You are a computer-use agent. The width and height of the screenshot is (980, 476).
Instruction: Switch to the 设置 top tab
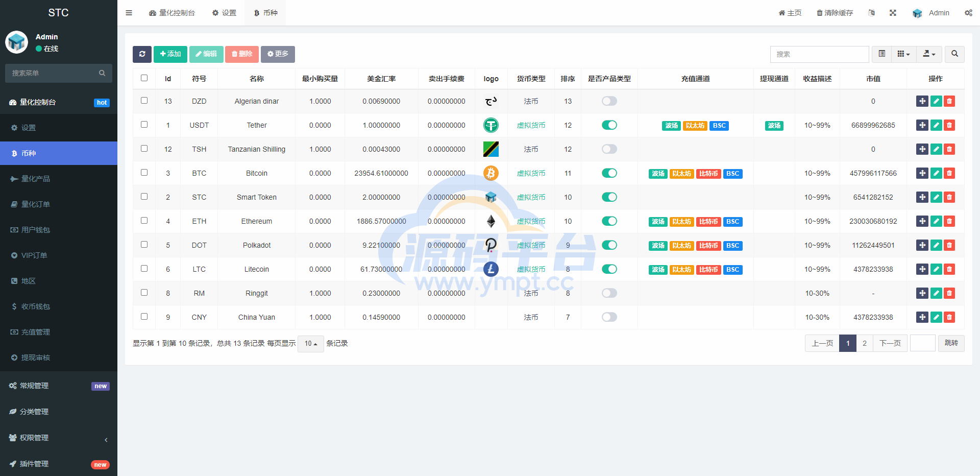click(x=224, y=13)
